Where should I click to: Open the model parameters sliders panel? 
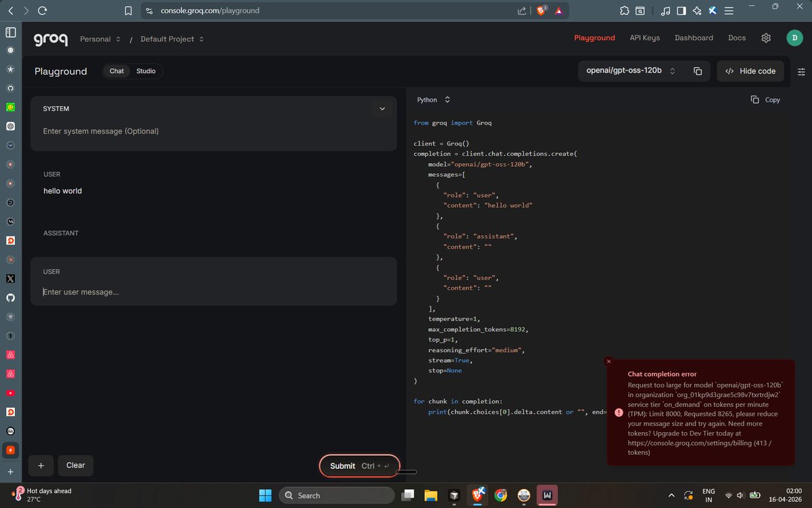(802, 71)
